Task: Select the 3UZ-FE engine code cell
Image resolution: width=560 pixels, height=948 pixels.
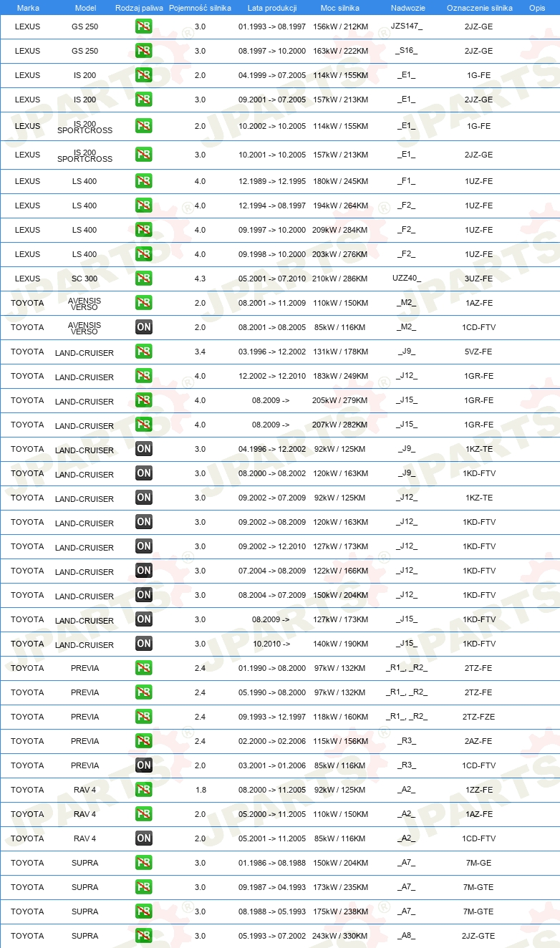Action: [x=478, y=279]
